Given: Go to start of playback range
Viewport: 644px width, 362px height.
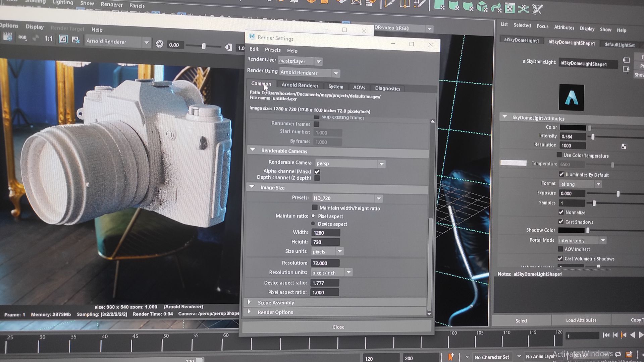Looking at the screenshot, I should pyautogui.click(x=606, y=335).
